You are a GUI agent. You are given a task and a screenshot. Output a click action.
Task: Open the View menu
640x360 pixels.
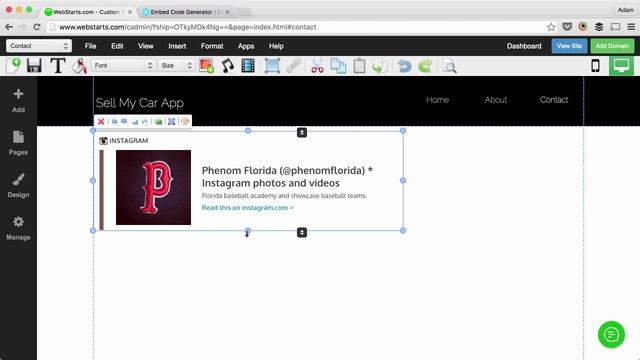146,46
